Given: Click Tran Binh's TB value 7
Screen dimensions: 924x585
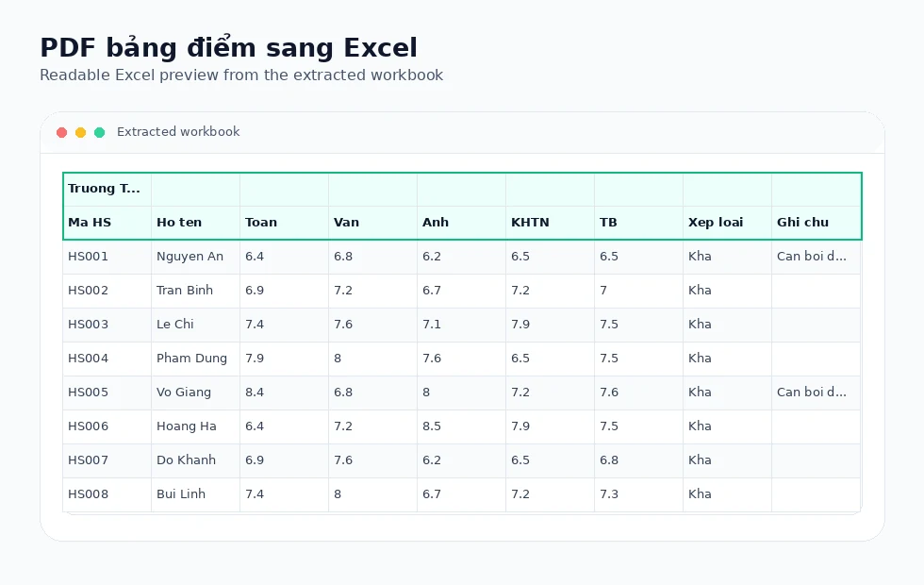Looking at the screenshot, I should pyautogui.click(x=639, y=291).
